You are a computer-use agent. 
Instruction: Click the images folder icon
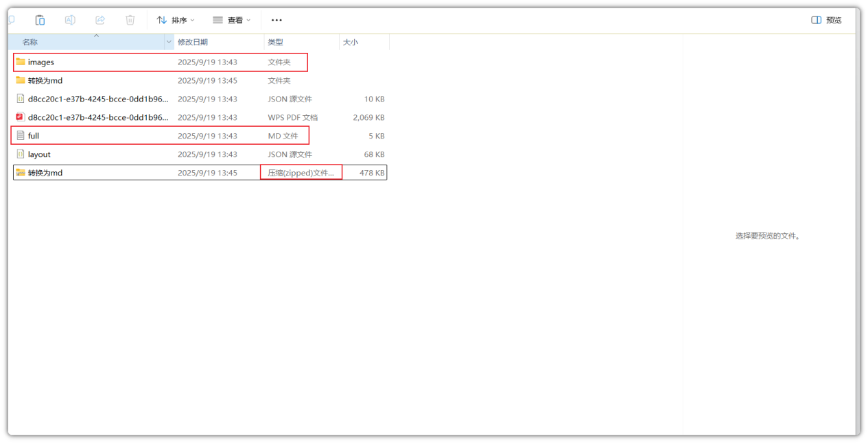tap(21, 62)
